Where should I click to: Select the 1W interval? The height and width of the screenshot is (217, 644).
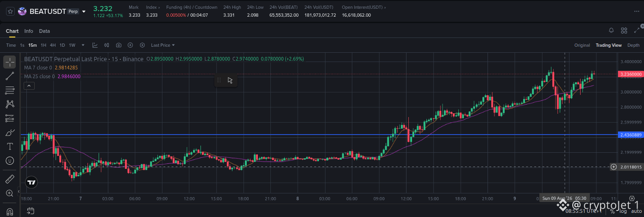pyautogui.click(x=72, y=45)
